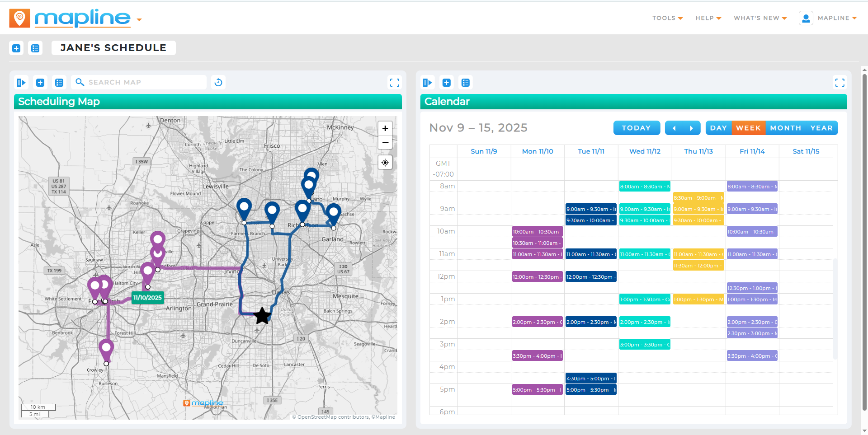The height and width of the screenshot is (435, 868).
Task: Click the geolocate target icon on the map
Action: (x=385, y=162)
